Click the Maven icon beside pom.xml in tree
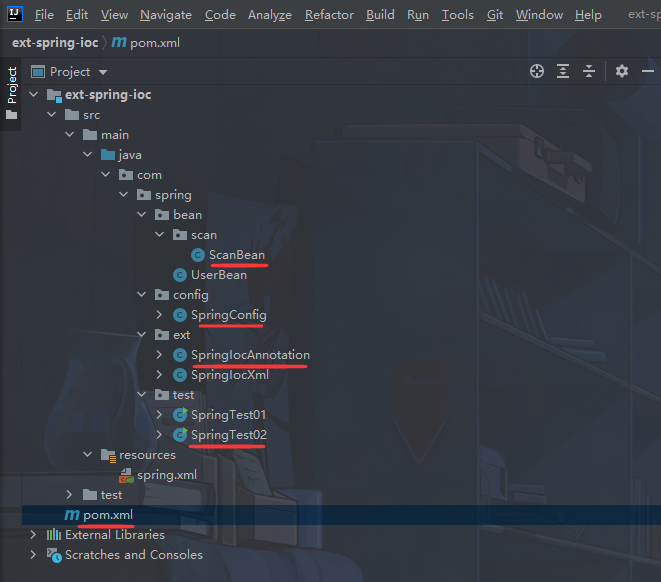The width and height of the screenshot is (661, 582). pos(72,515)
